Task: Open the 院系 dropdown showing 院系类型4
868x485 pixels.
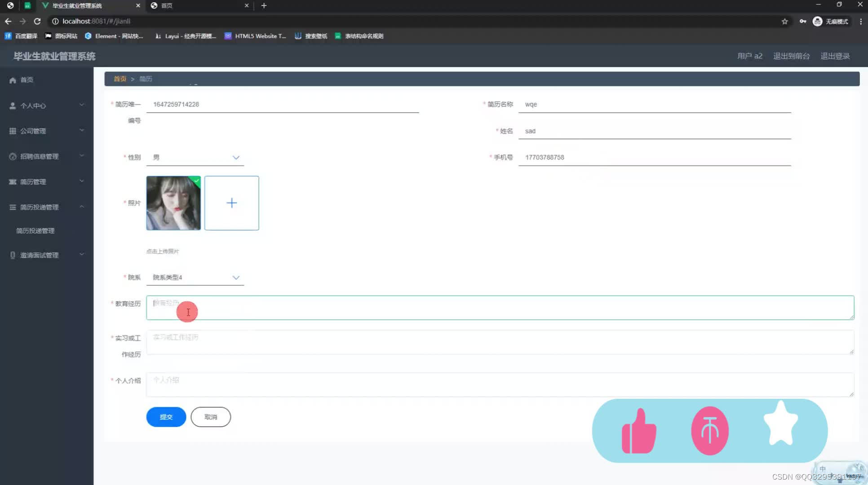Action: pos(195,278)
